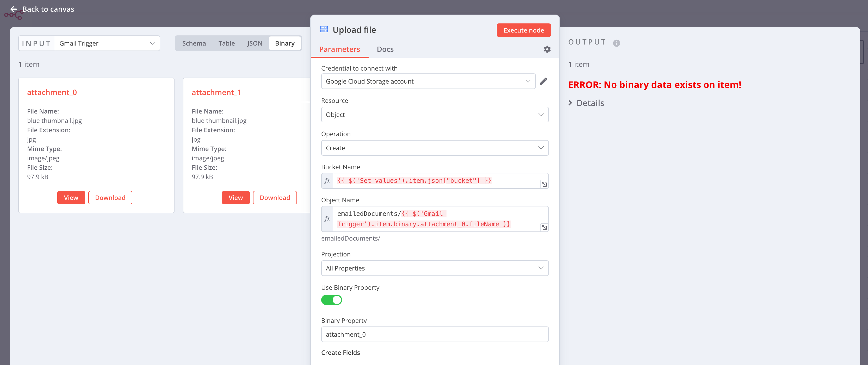Image resolution: width=868 pixels, height=365 pixels.
Task: Open the Projection All Properties dropdown
Action: click(x=434, y=268)
